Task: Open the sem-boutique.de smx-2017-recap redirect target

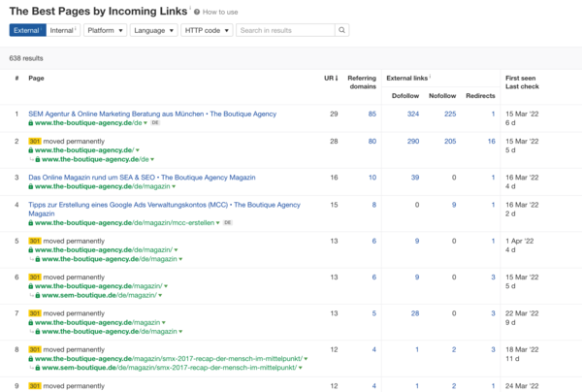Action: coord(169,368)
